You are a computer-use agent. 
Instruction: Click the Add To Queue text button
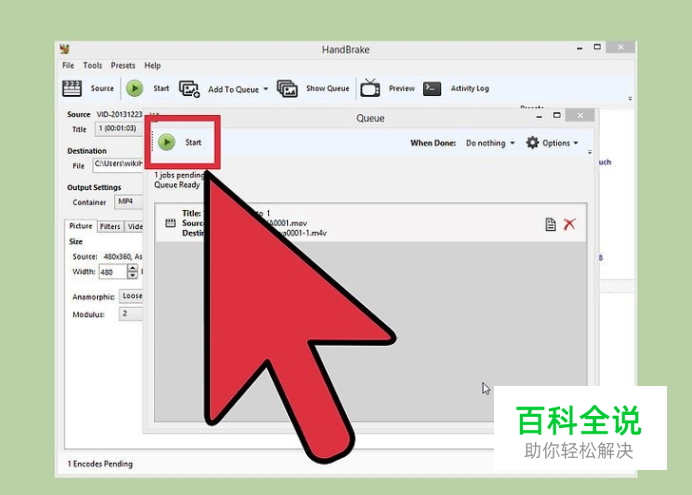[233, 89]
